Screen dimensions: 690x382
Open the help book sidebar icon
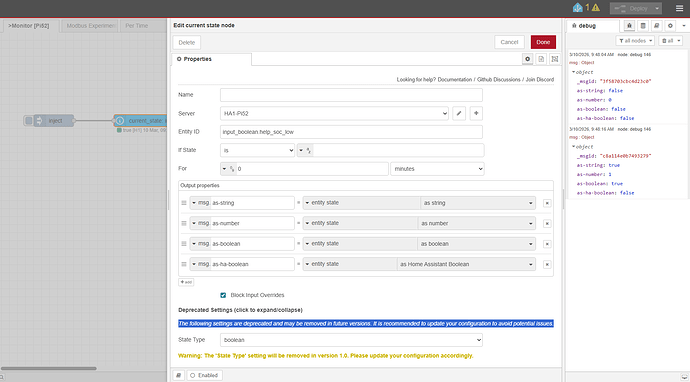coord(657,26)
